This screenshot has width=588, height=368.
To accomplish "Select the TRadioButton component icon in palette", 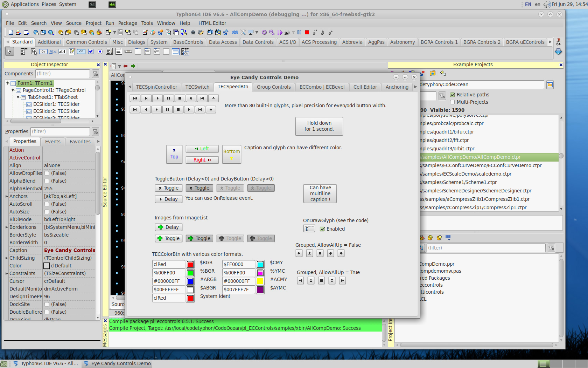I will pos(100,52).
